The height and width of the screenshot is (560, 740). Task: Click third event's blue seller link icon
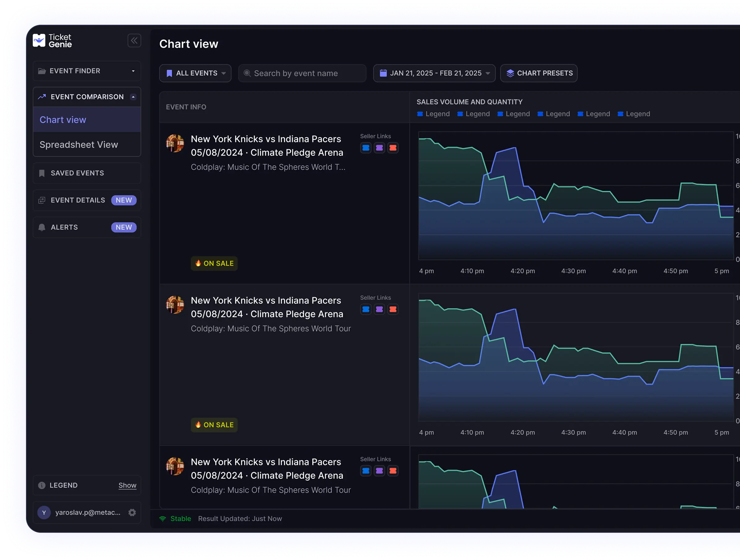366,471
